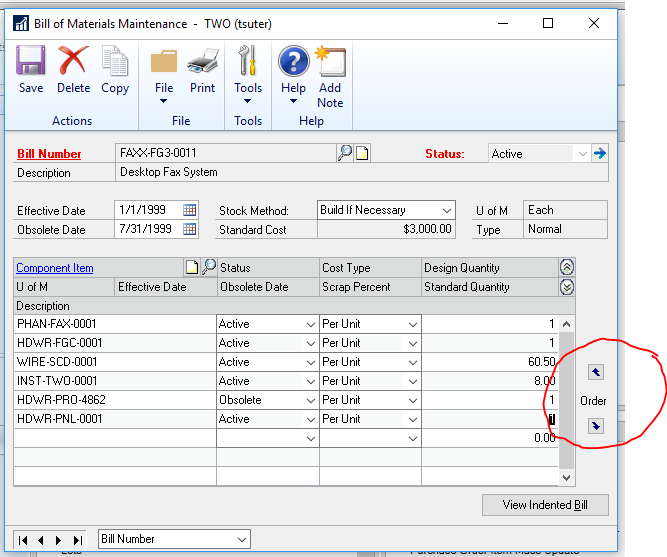Select component row INST-TWO-0001
The image size is (667, 557).
(x=115, y=381)
